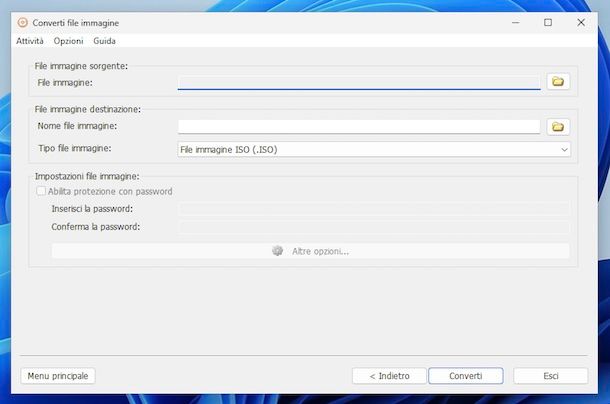Browse for source image file folder icon
Screen dimensions: 610x404
(x=558, y=81)
